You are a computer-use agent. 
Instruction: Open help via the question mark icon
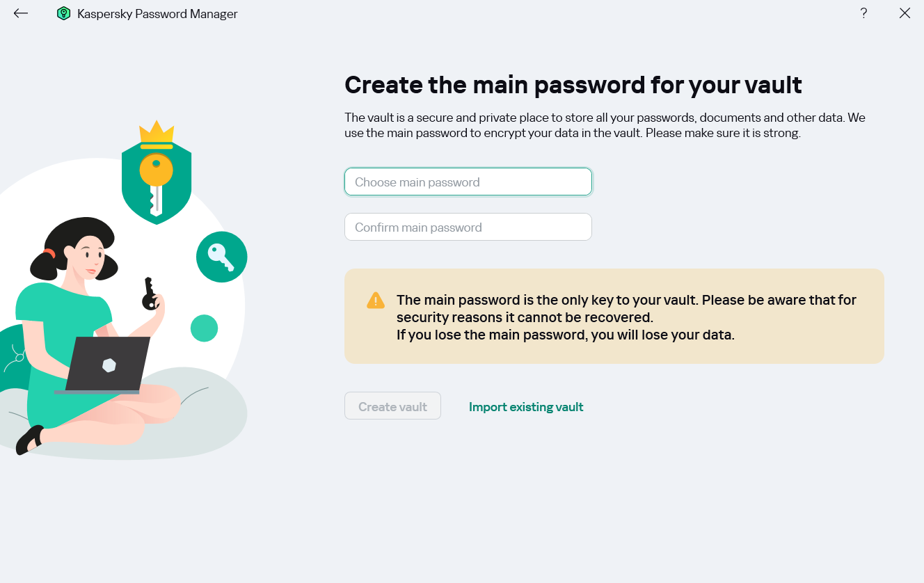pyautogui.click(x=863, y=13)
